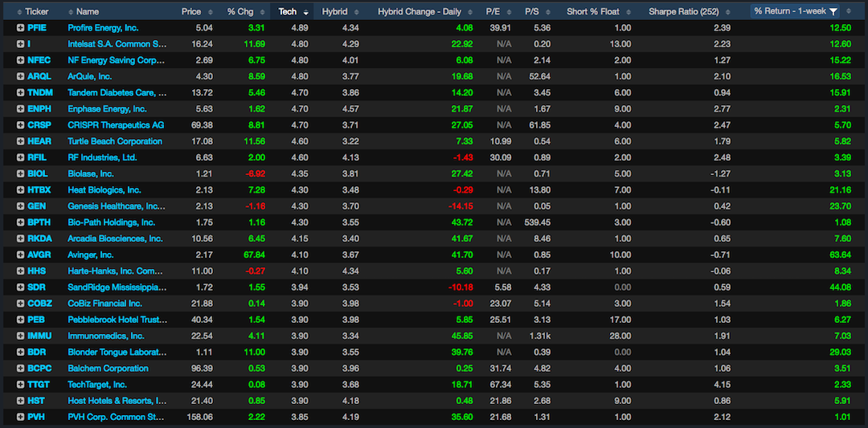The height and width of the screenshot is (428, 868).
Task: Sort by Ticker column header
Action: (x=37, y=11)
